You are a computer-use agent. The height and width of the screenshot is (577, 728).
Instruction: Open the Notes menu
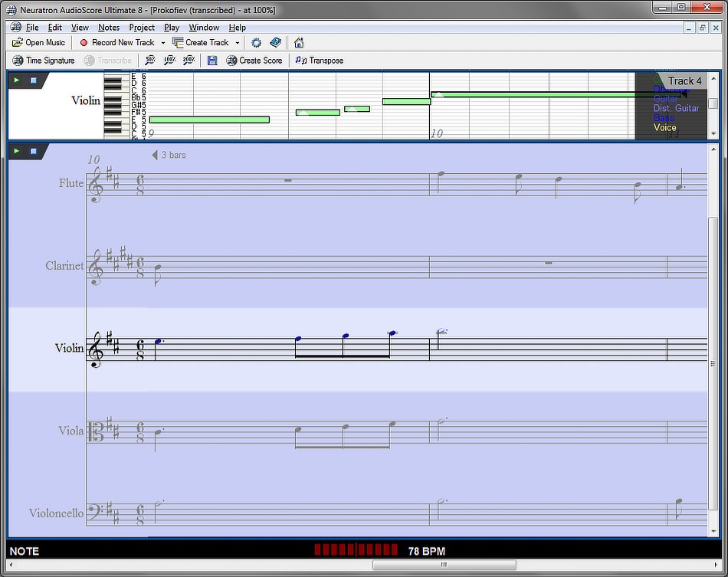pos(109,27)
